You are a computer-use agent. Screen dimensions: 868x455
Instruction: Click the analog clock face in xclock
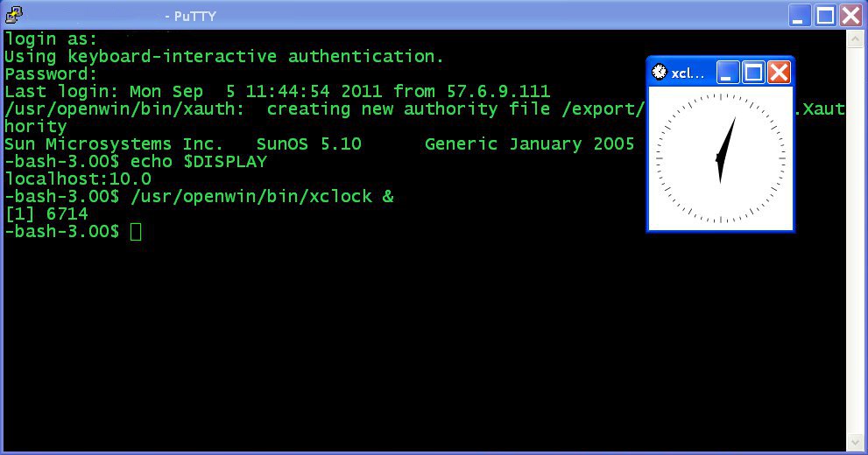coord(721,158)
